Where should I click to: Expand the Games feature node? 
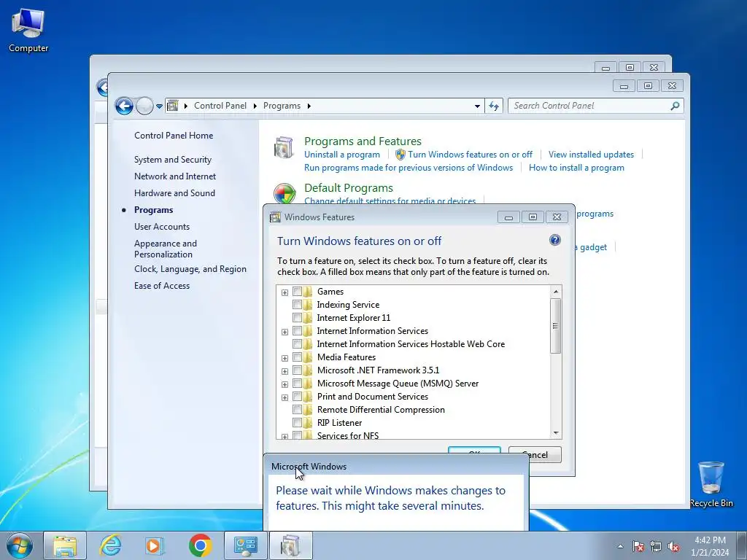point(285,292)
